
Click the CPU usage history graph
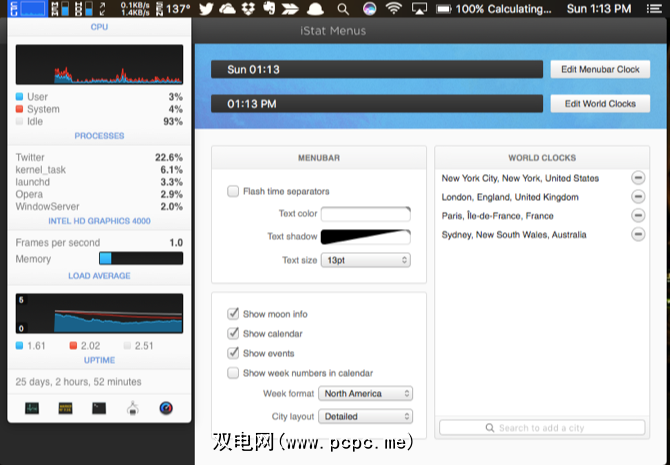click(99, 64)
